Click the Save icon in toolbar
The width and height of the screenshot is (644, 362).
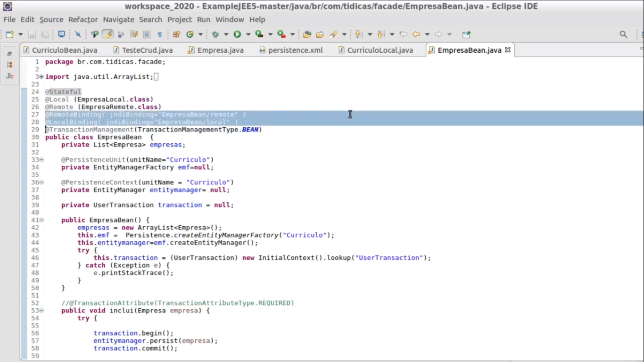point(32,34)
